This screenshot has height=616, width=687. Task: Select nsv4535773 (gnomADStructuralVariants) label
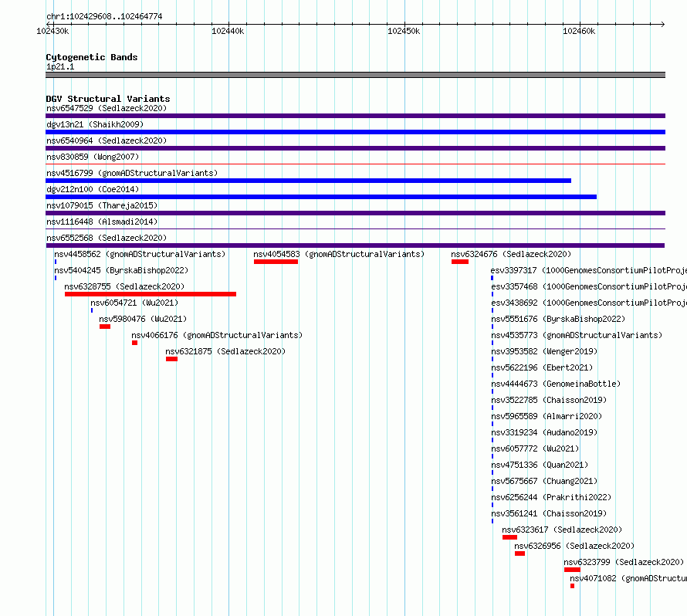coord(577,335)
